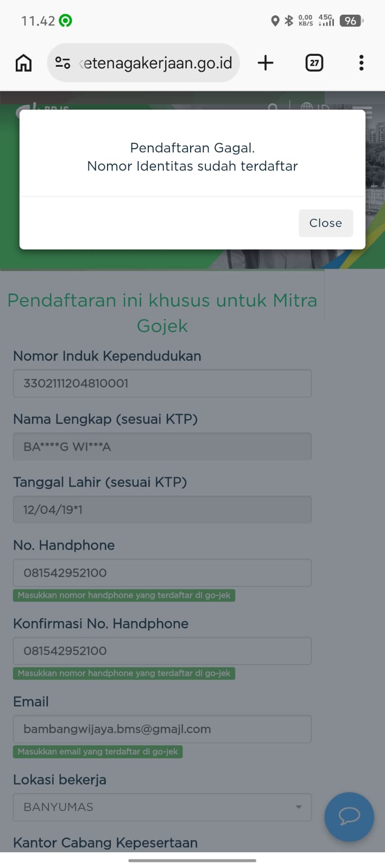Click the Tanggal Lahir date field

pyautogui.click(x=162, y=509)
